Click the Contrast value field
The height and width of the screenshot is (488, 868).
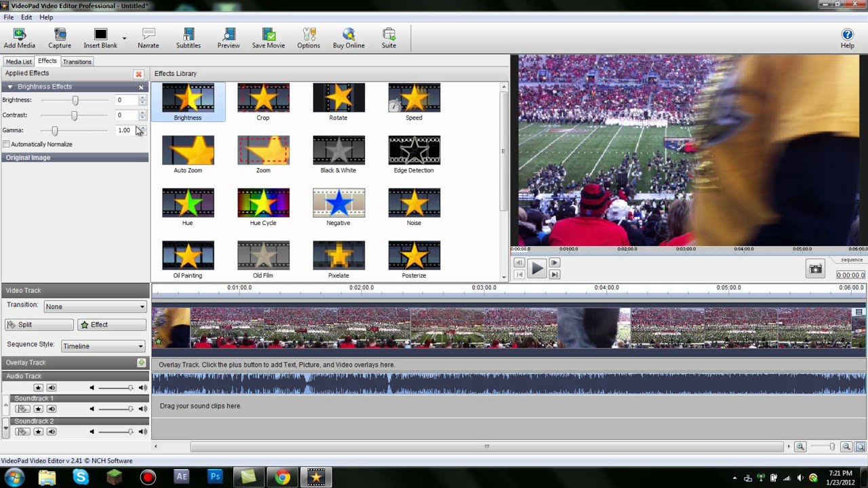coord(126,115)
